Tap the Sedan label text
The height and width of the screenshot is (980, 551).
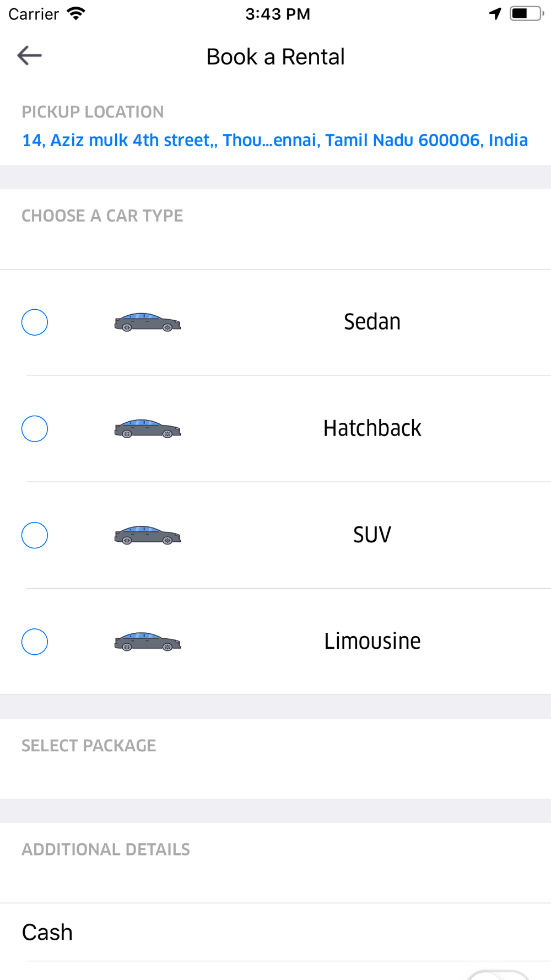pyautogui.click(x=372, y=322)
